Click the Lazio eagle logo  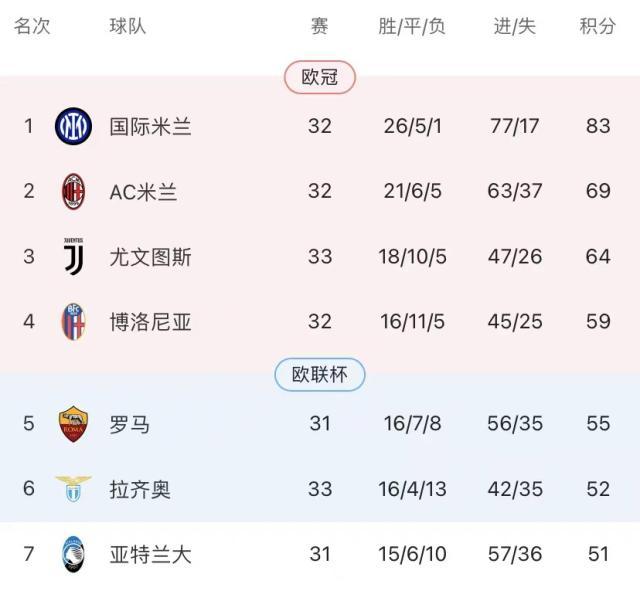73,489
